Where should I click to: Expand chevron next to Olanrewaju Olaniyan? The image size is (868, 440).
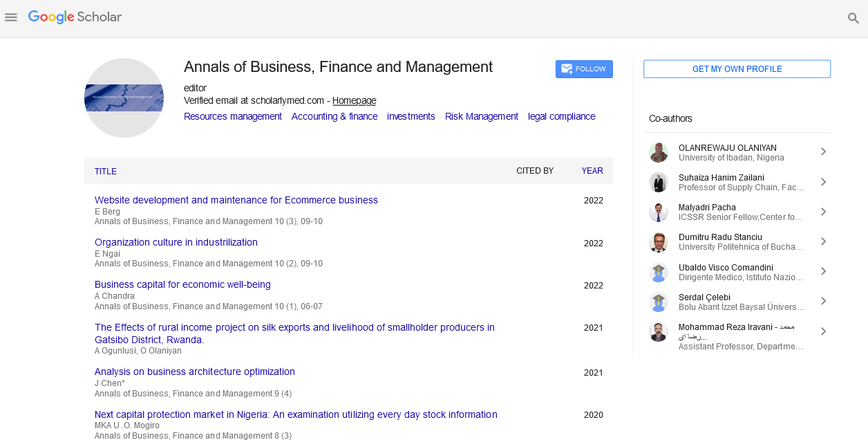(x=823, y=152)
